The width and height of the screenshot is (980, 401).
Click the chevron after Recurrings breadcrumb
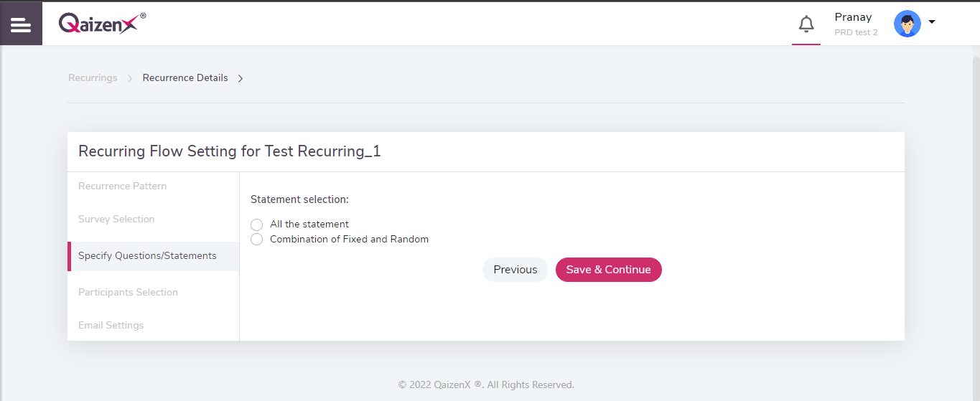[x=130, y=78]
